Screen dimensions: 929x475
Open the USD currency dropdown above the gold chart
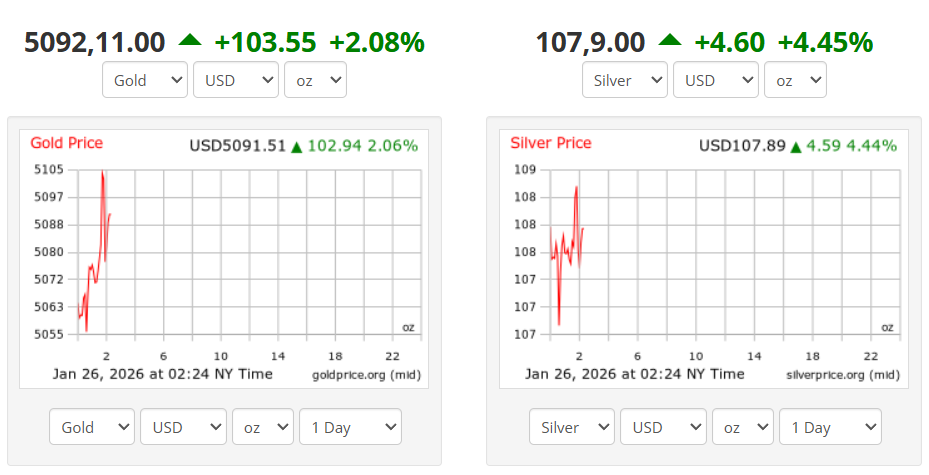tap(236, 80)
